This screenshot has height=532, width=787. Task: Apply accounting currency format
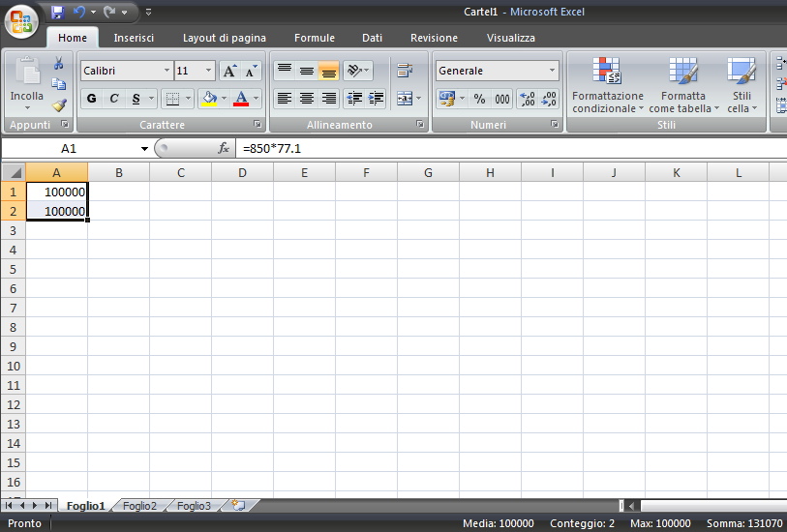click(446, 99)
